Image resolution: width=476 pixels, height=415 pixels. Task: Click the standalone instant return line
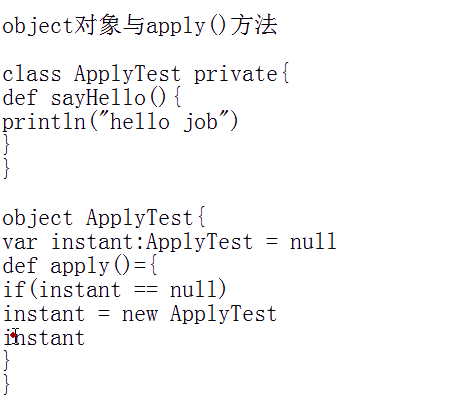44,338
